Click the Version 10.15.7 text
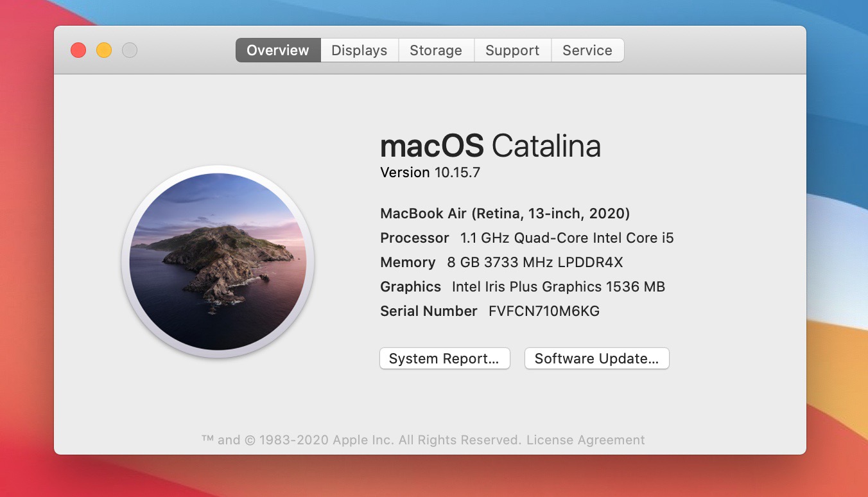The height and width of the screenshot is (497, 868). [430, 172]
